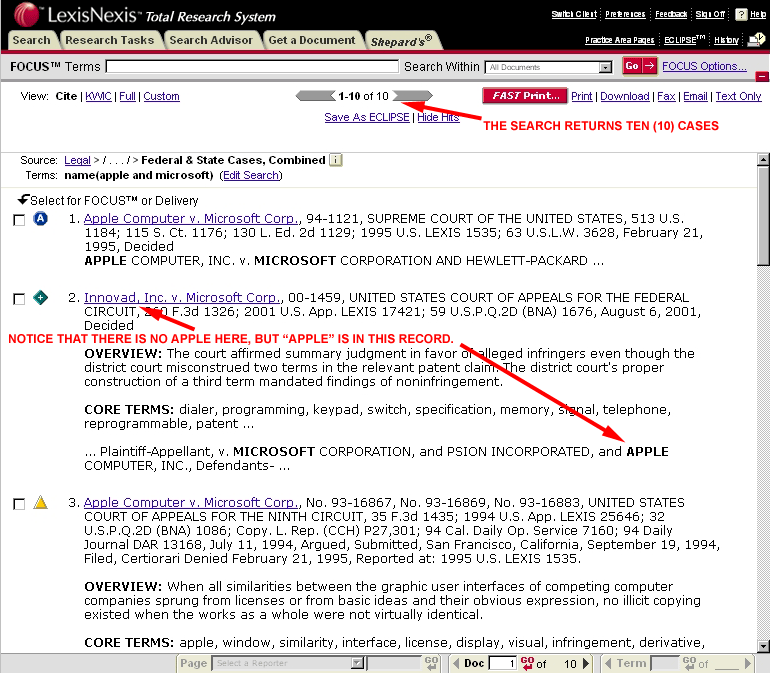
Task: Click the Hide Hits link
Action: pyautogui.click(x=438, y=117)
